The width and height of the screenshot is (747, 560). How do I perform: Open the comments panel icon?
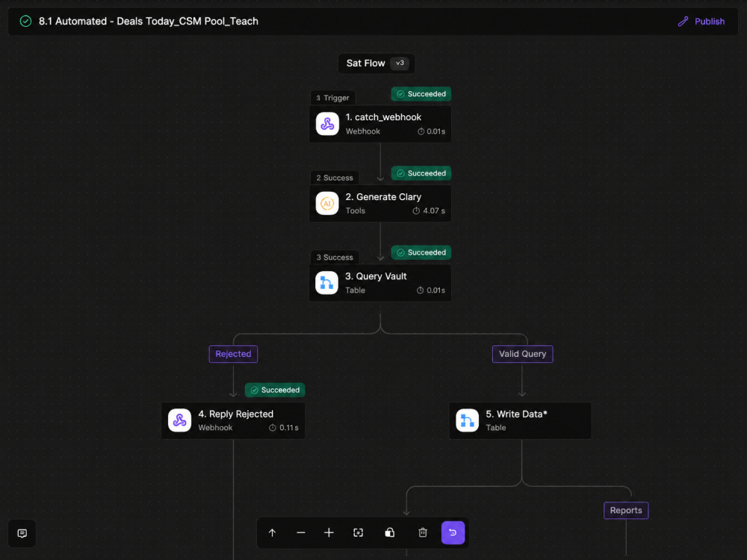tap(22, 533)
